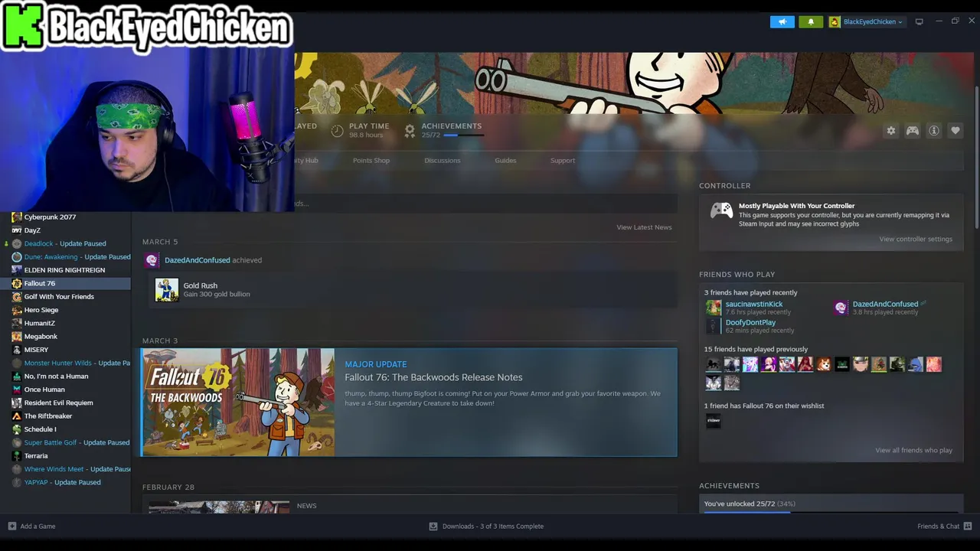Open the announcements megaphone button
980x551 pixels.
tap(782, 21)
